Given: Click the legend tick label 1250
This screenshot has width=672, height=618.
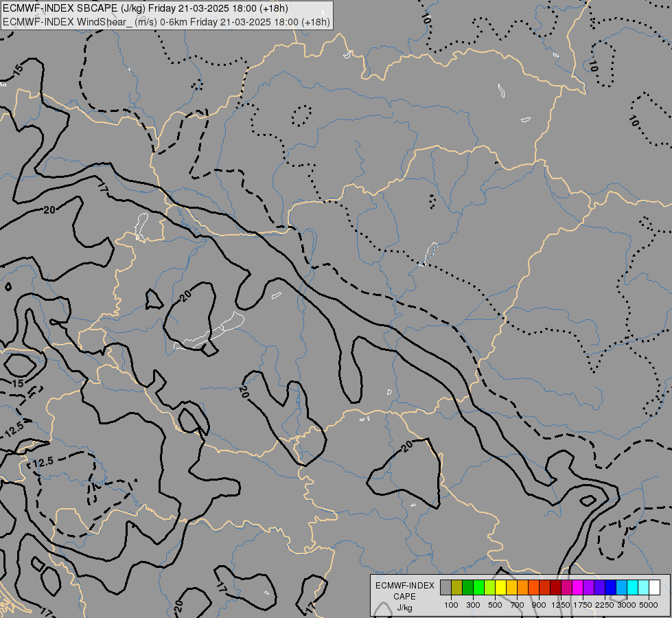Looking at the screenshot, I should (561, 605).
